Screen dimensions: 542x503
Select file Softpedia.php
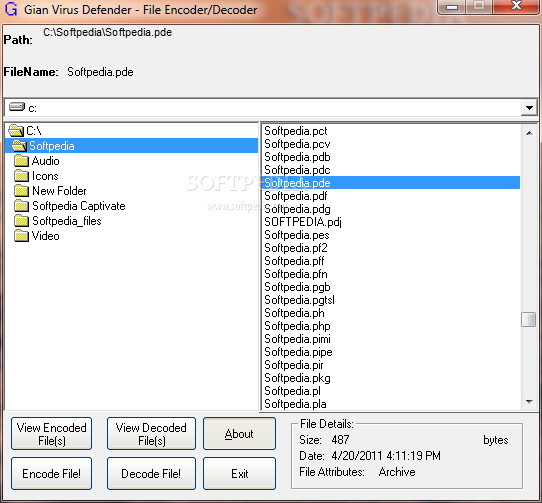(297, 326)
